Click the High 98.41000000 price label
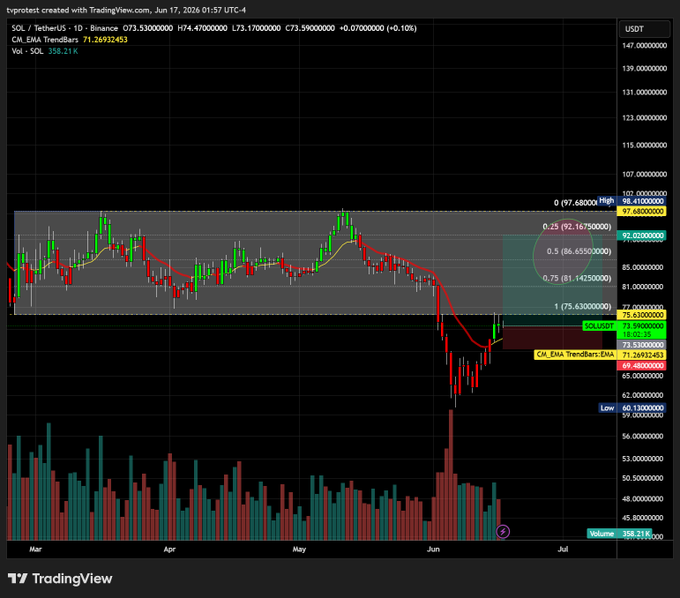 (631, 201)
